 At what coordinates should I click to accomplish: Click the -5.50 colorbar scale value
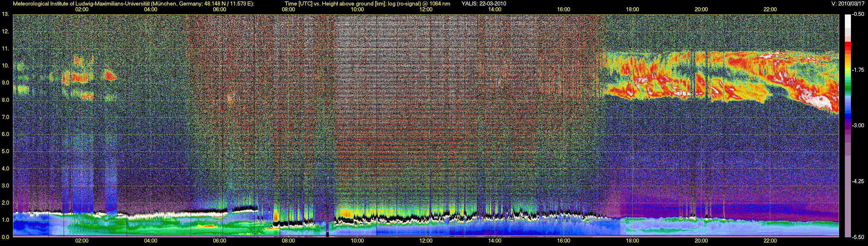858,237
